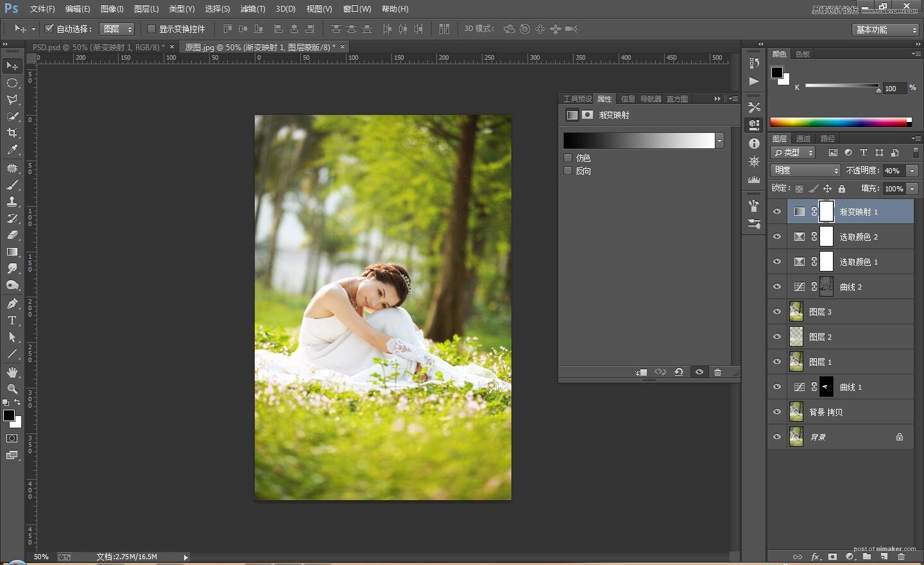Hide the 图层 3 layer
924x565 pixels.
click(x=777, y=312)
